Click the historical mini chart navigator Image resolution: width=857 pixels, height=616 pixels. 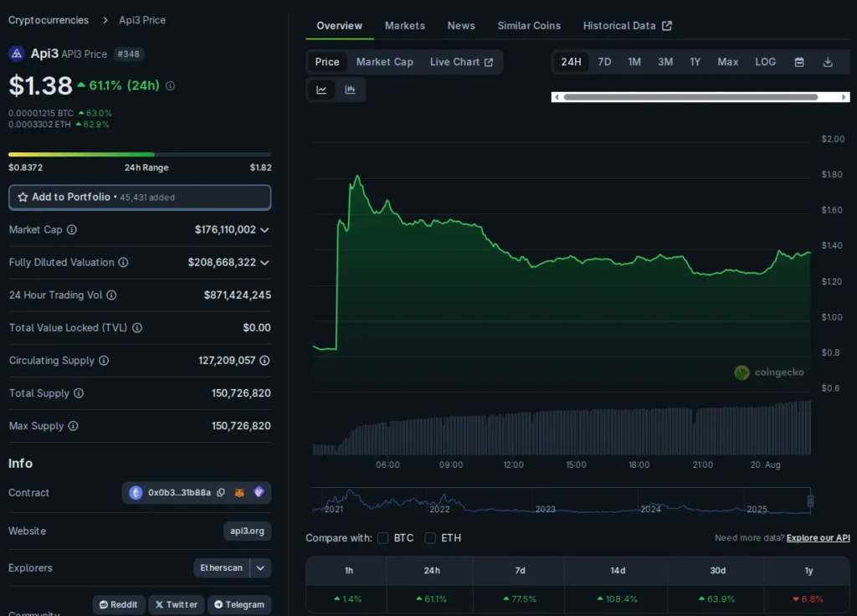(x=562, y=501)
